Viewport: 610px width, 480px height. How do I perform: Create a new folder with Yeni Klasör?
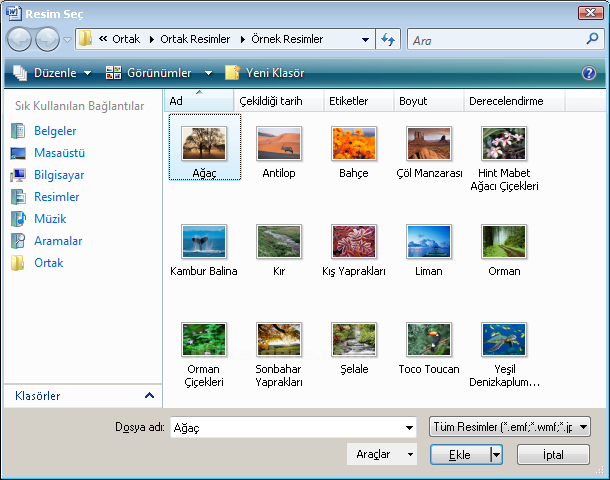[265, 73]
